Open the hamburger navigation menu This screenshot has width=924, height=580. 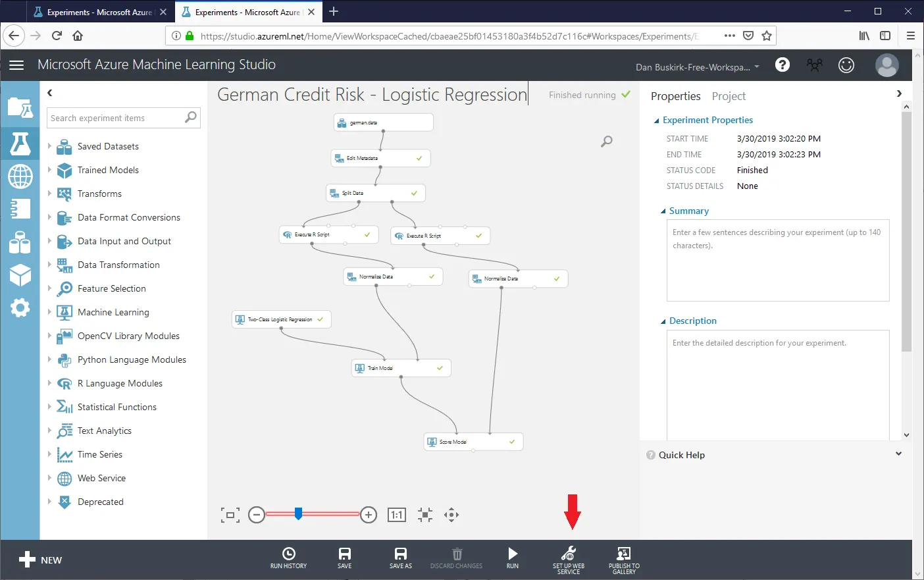[x=16, y=65]
